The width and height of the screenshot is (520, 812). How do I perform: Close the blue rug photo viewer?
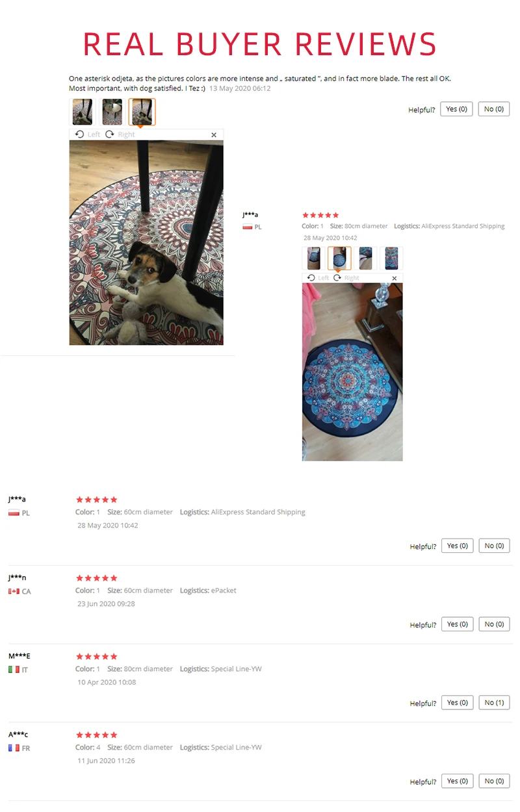(x=394, y=278)
